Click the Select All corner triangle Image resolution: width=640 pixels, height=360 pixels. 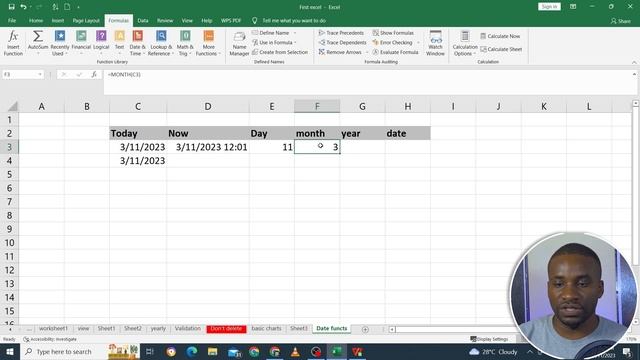tap(12, 107)
